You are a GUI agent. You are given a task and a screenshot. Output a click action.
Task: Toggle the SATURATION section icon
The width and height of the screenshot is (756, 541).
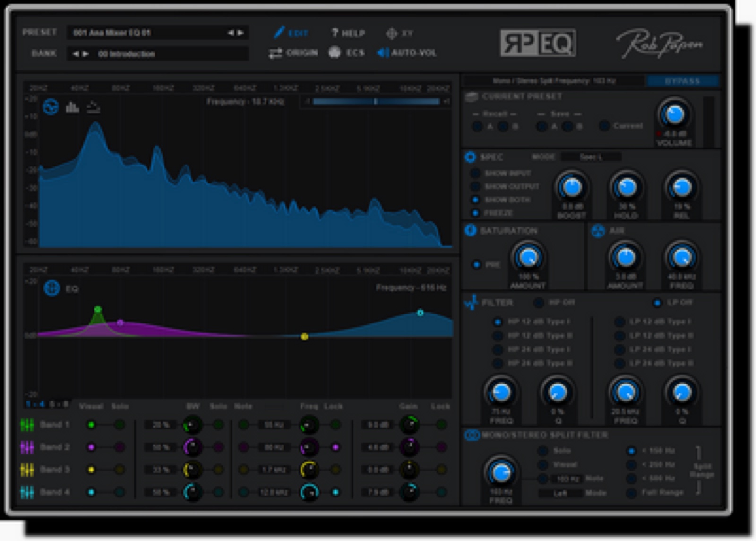471,230
